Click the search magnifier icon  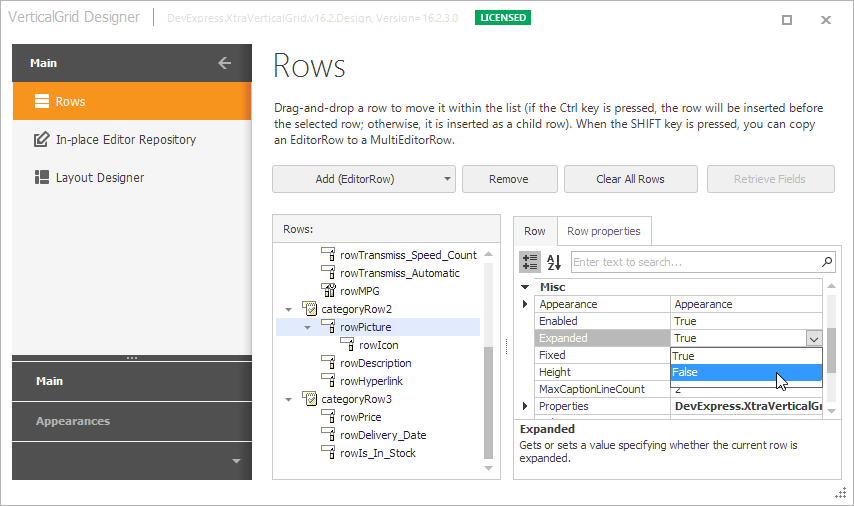click(x=827, y=262)
